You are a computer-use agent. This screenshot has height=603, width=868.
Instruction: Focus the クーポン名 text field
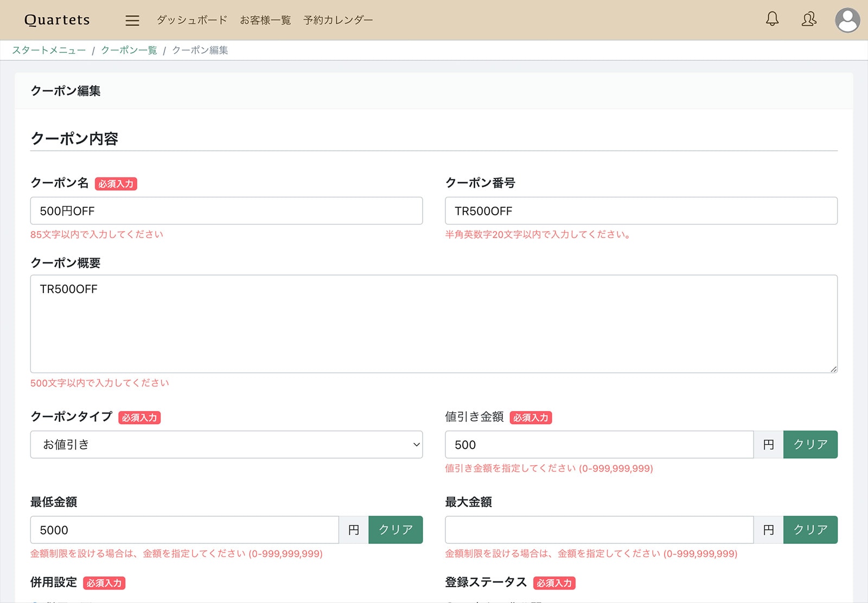click(226, 211)
